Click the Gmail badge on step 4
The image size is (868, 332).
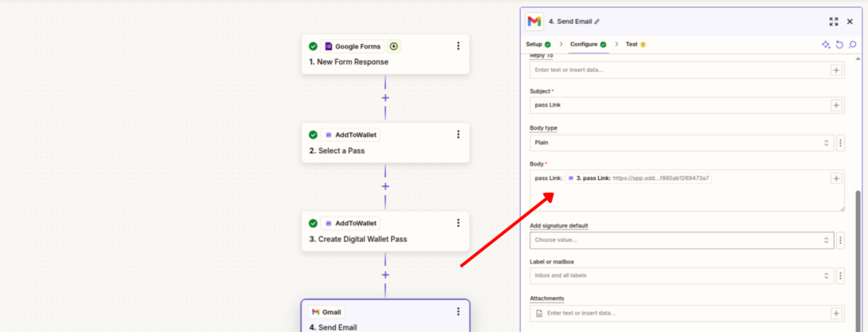point(326,312)
